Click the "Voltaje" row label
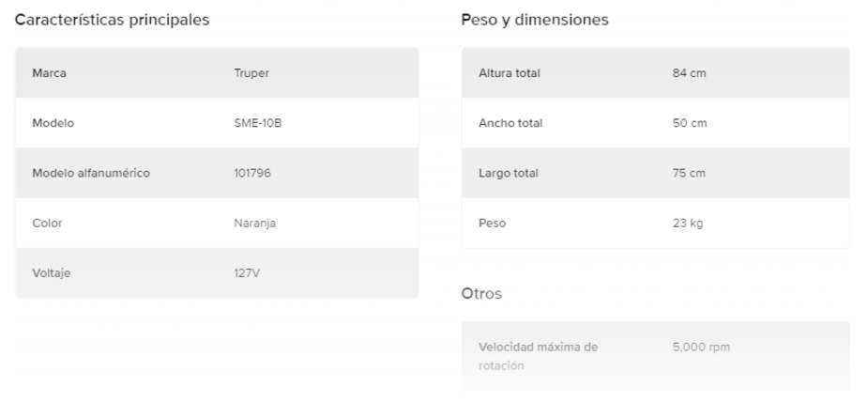The height and width of the screenshot is (402, 868). (x=53, y=273)
